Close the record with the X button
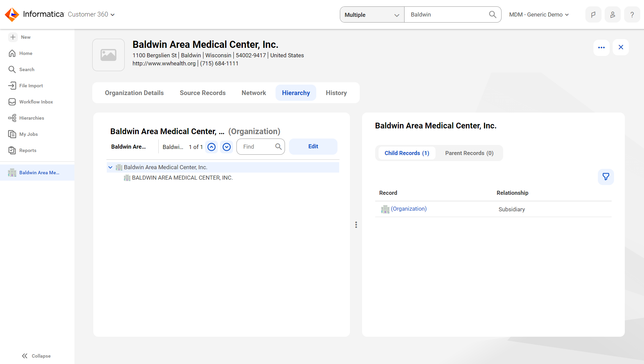The image size is (644, 364). tap(621, 47)
